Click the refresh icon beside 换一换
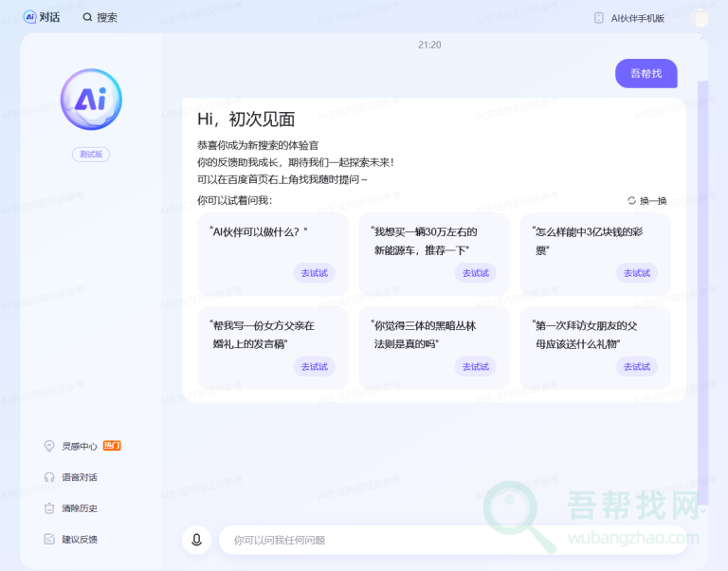 (631, 200)
